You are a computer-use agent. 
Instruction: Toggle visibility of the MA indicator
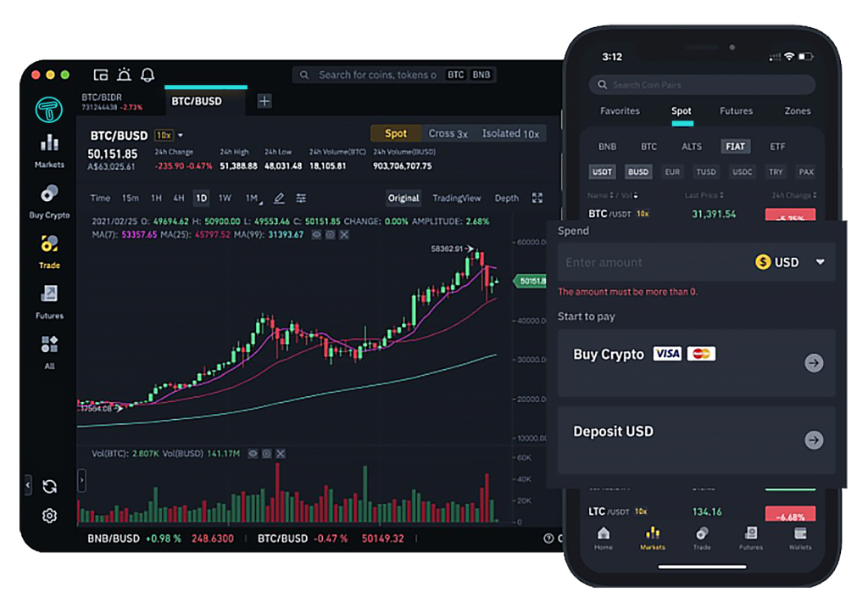click(x=316, y=234)
